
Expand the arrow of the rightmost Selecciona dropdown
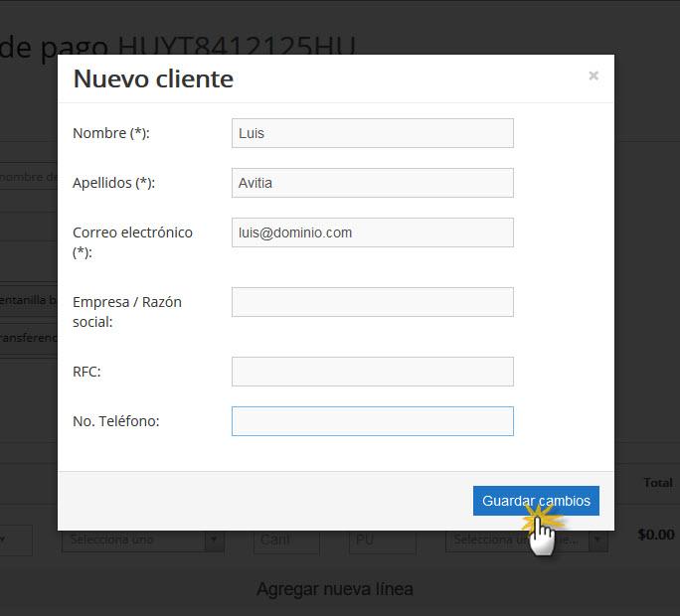point(597,540)
